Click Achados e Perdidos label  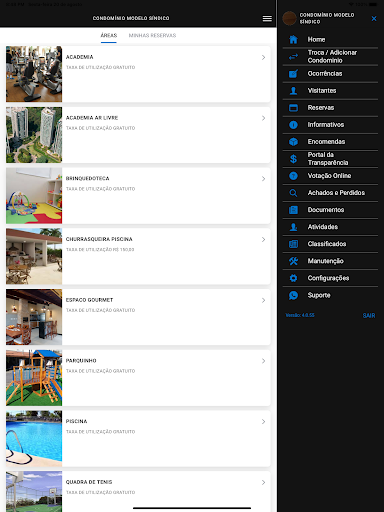[x=336, y=193]
